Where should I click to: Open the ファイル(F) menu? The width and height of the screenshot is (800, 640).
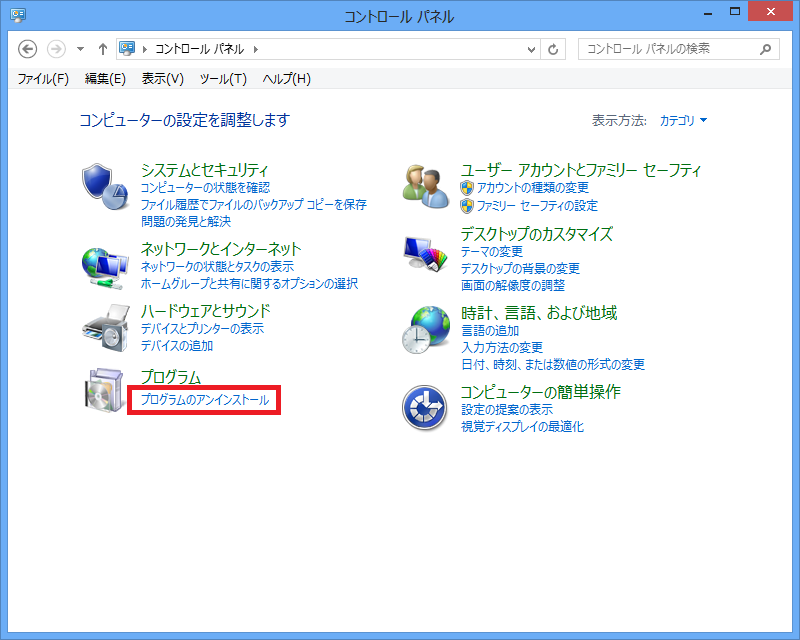coord(43,79)
